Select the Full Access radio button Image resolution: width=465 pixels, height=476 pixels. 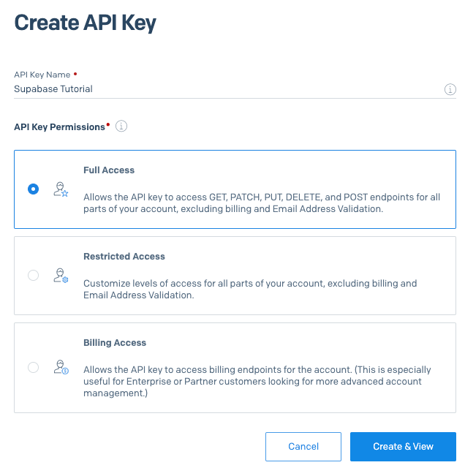(33, 189)
